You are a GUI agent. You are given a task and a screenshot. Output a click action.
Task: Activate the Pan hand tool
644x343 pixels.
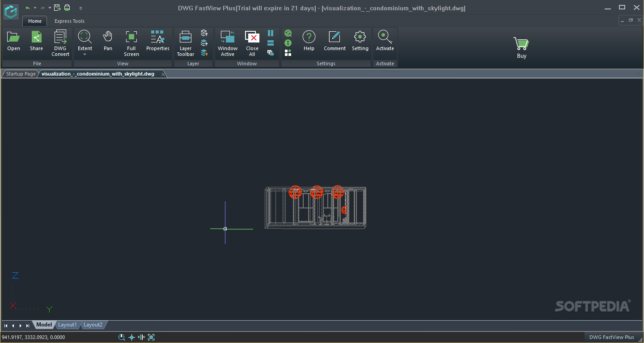coord(108,41)
